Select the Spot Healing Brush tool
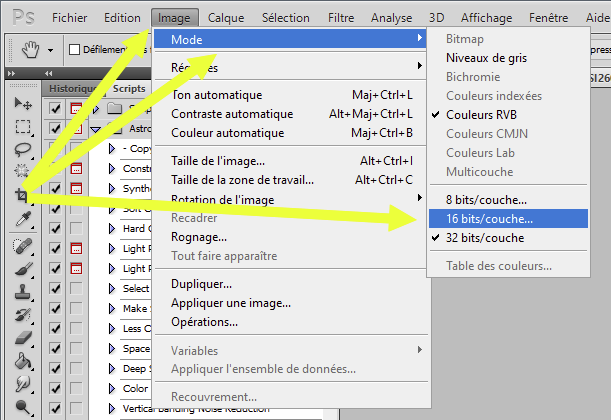The image size is (611, 420). pos(23,246)
